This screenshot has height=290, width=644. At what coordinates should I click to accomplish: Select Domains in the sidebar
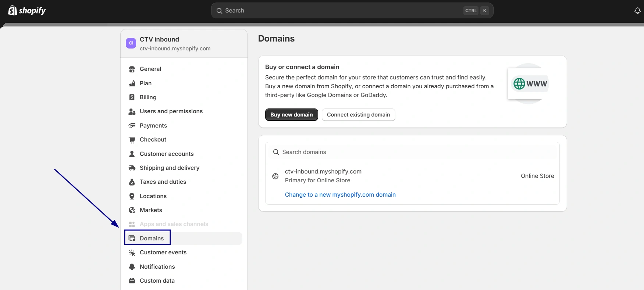pos(184,239)
